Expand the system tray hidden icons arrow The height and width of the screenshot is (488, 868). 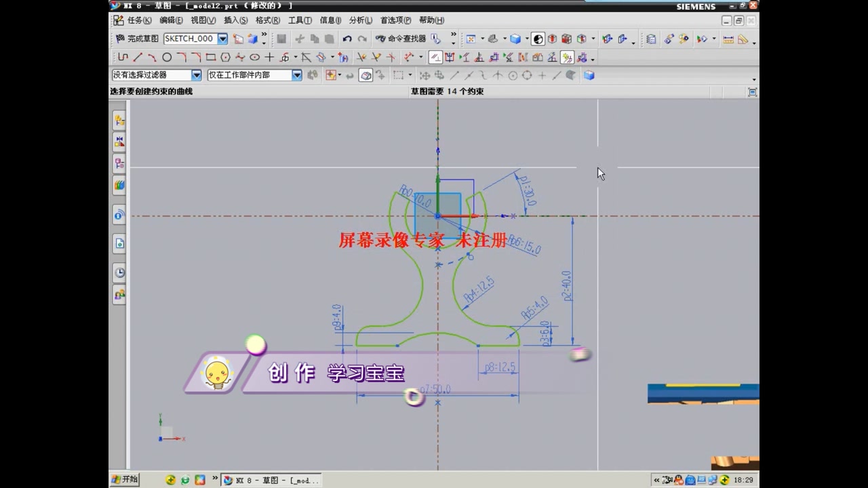(x=656, y=480)
